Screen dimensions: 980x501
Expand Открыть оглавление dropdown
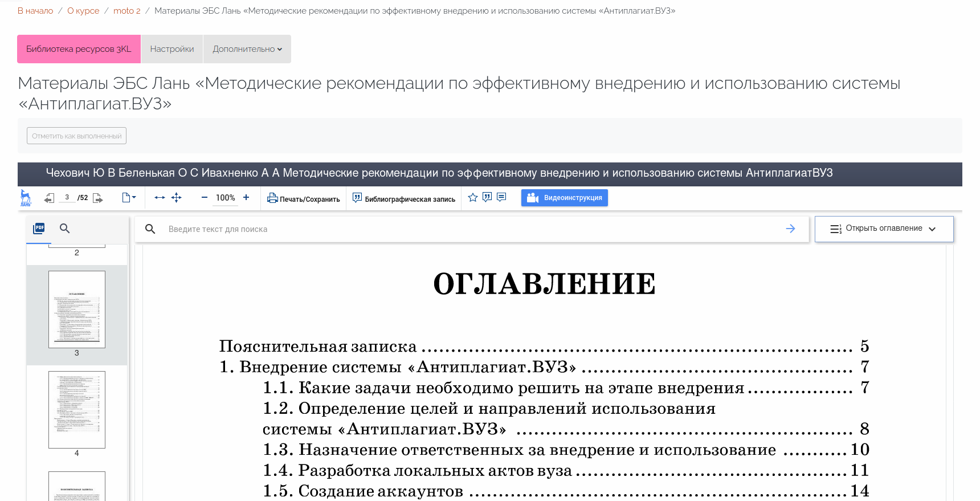point(884,229)
